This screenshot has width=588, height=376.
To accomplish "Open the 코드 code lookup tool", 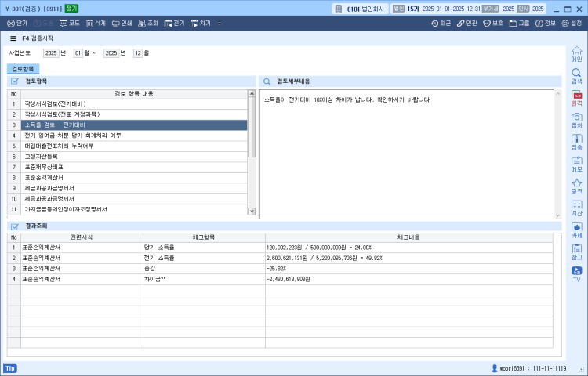I will click(70, 23).
